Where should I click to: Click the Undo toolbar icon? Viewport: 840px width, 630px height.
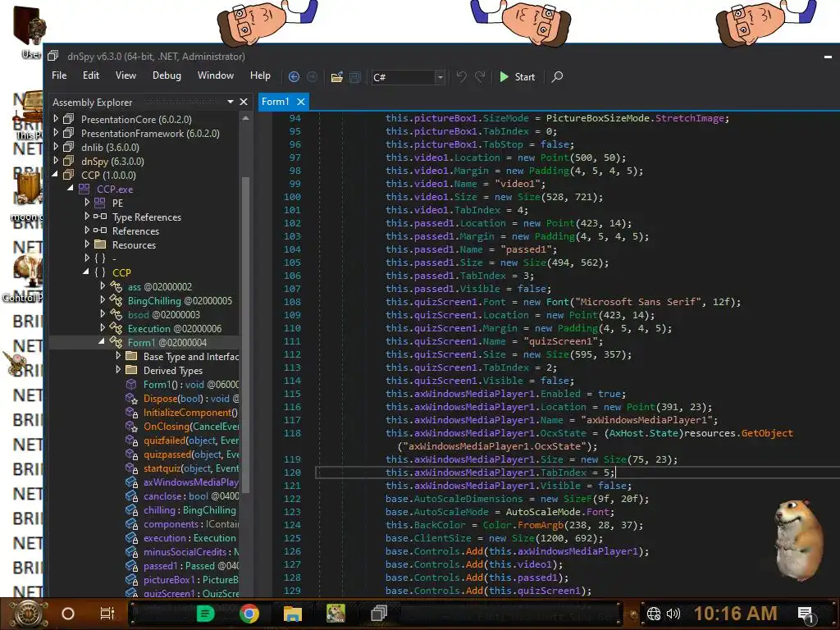tap(461, 76)
